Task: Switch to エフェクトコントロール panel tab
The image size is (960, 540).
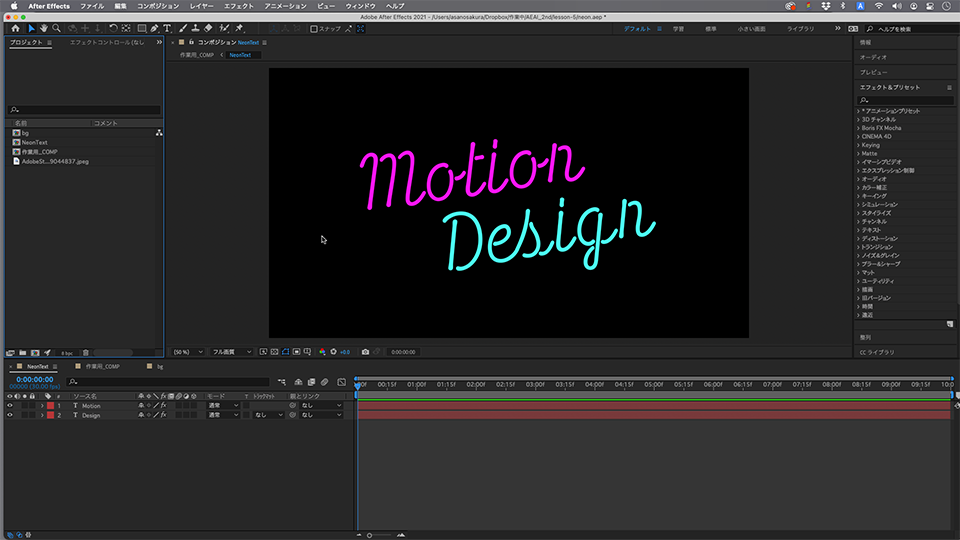Action: pos(107,42)
